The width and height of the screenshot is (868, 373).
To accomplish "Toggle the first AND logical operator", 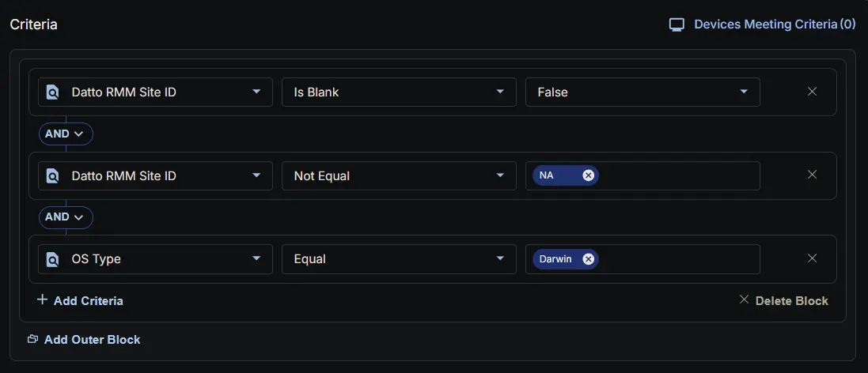I will 66,134.
